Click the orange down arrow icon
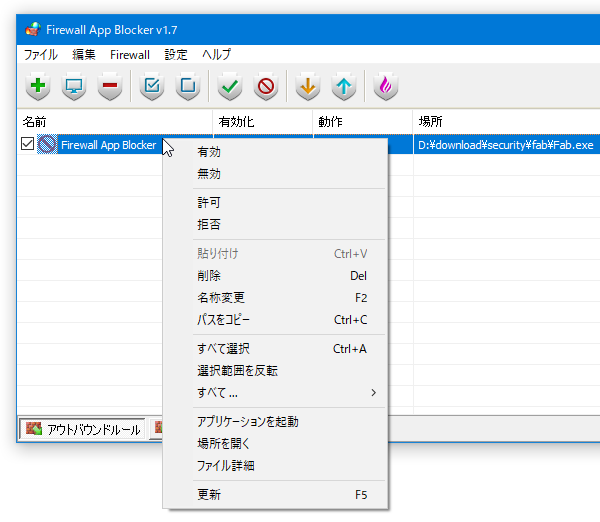The image size is (600, 522). coord(308,86)
